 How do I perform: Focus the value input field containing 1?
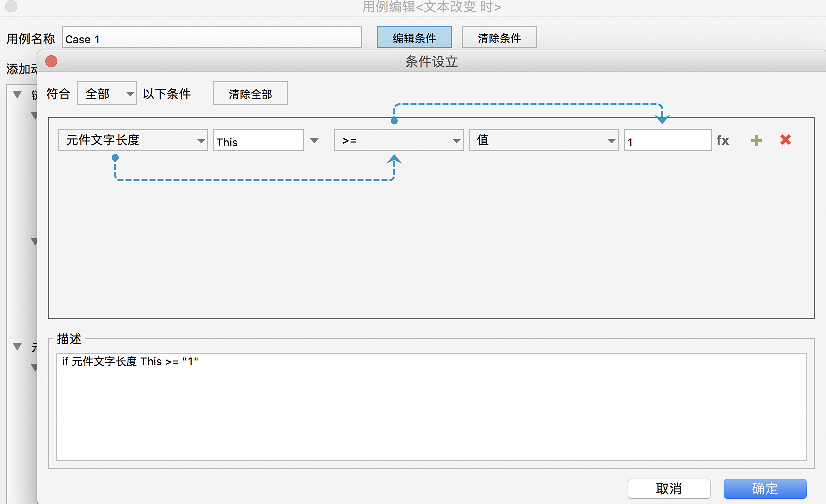click(x=667, y=140)
